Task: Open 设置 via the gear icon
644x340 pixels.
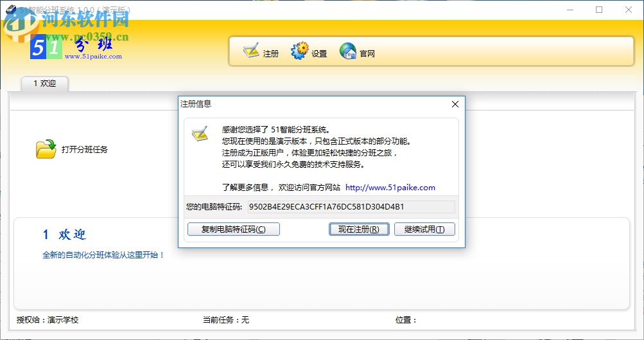Action: click(299, 51)
